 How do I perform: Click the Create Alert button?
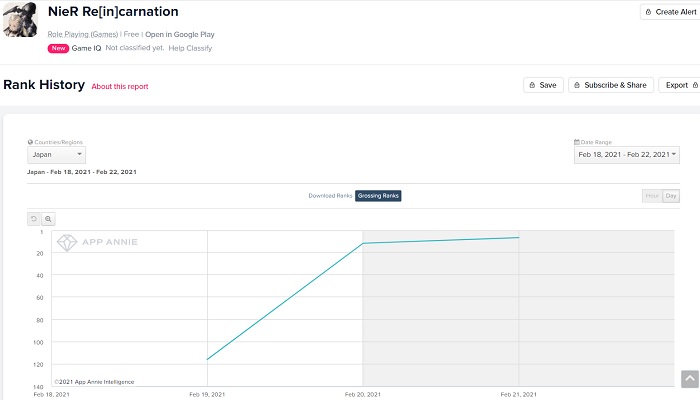tap(671, 12)
